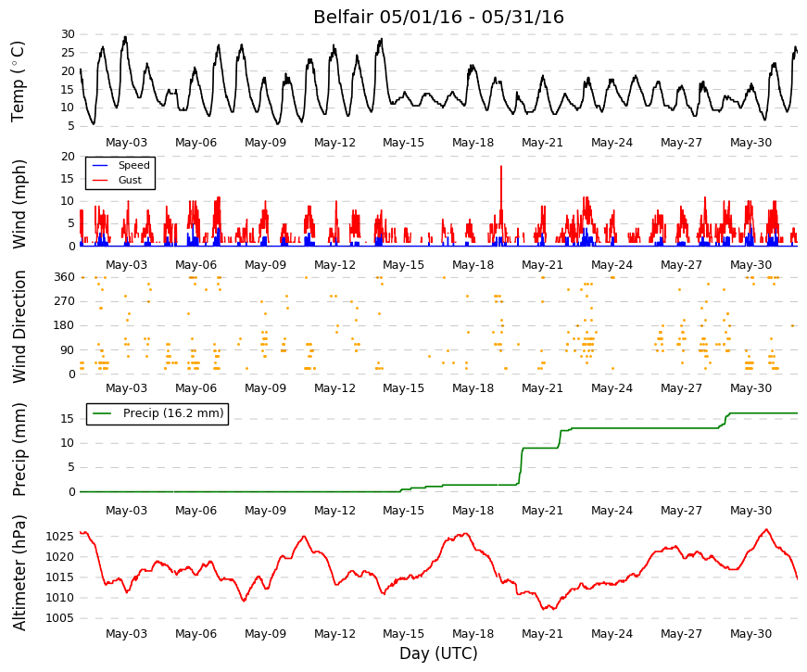
Task: Click the red Gust line in wind legend
Action: click(100, 180)
